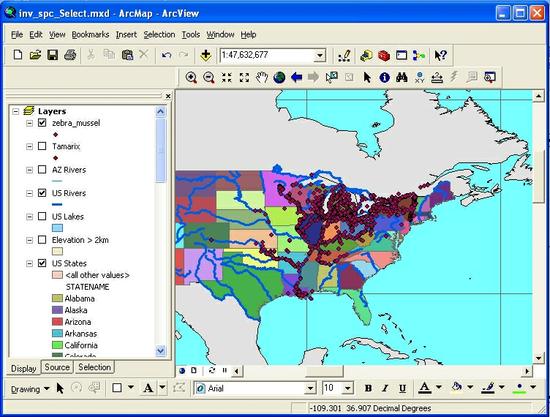Click the map scale input field
The width and height of the screenshot is (550, 417).
(x=267, y=55)
